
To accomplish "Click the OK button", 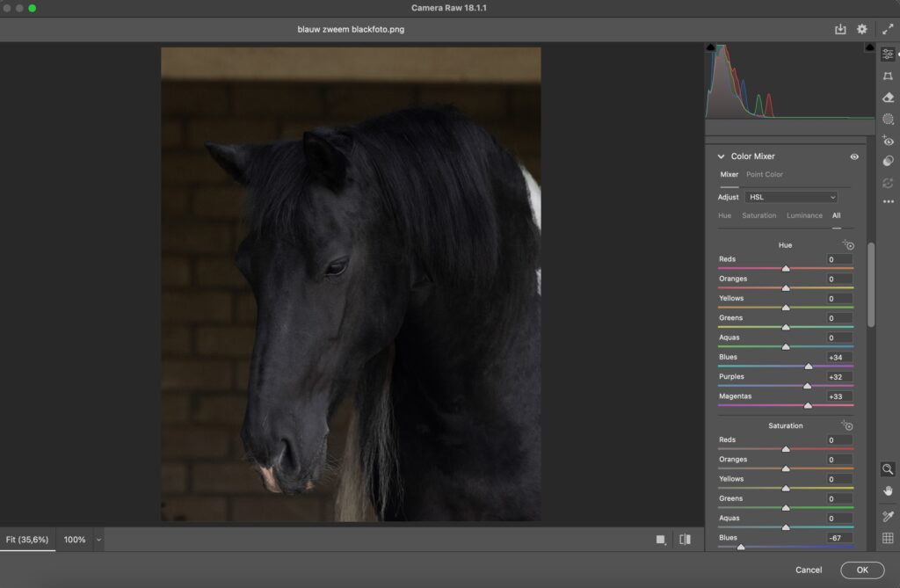I will point(861,570).
